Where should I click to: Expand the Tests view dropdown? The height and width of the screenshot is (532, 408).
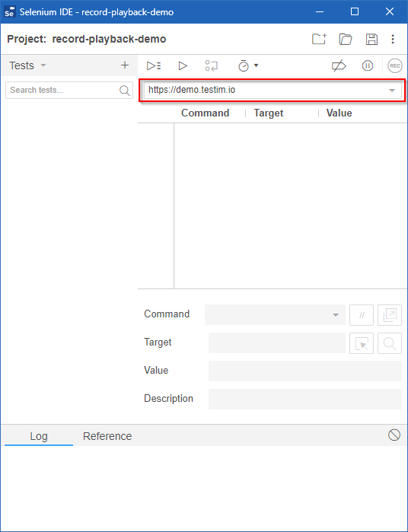tap(43, 65)
